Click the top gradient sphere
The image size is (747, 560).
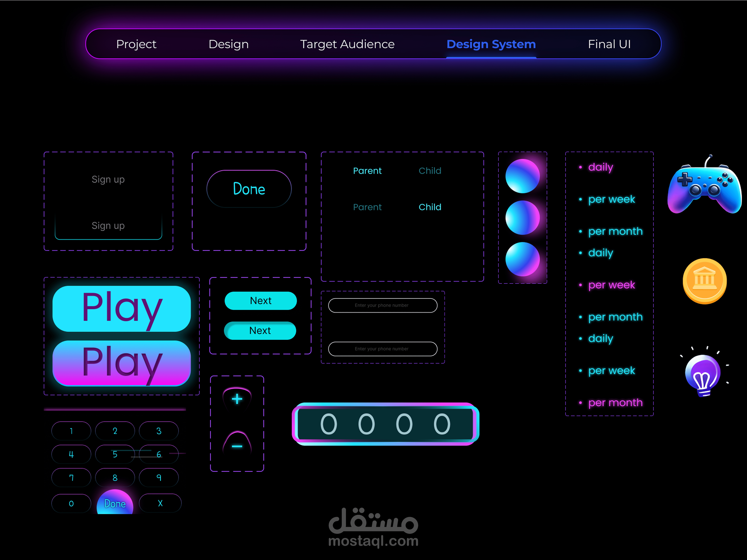pos(522,176)
